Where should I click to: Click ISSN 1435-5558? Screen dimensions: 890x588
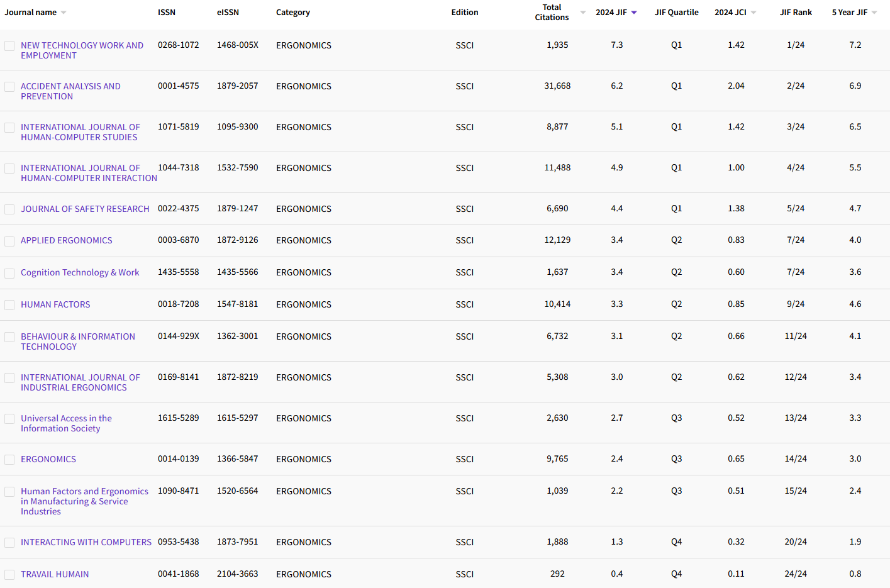click(x=179, y=272)
